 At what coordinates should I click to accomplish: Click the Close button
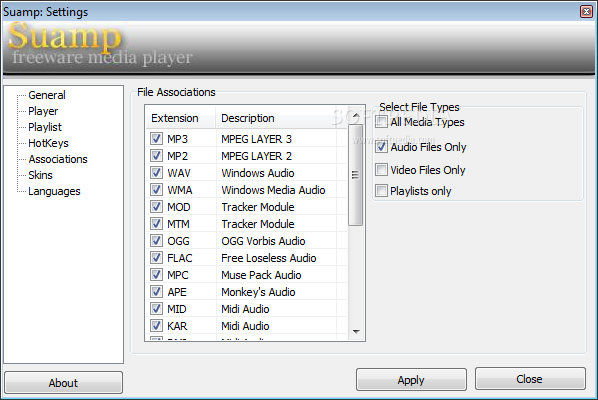click(530, 379)
